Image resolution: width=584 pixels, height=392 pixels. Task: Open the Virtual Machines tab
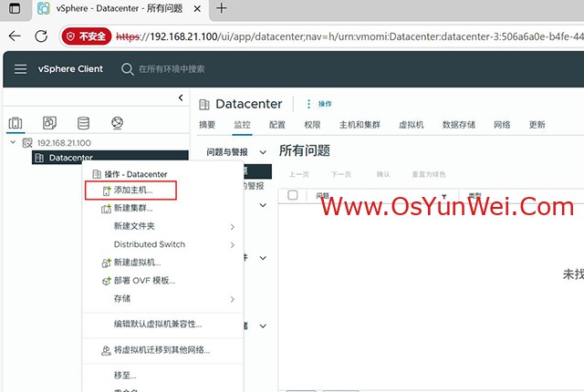pos(412,125)
